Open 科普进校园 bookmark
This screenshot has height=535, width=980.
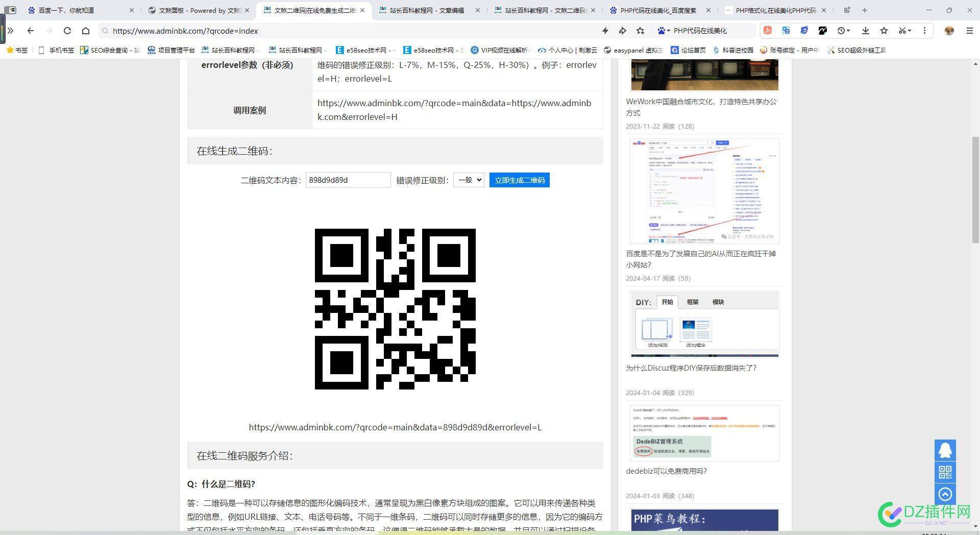(x=733, y=50)
